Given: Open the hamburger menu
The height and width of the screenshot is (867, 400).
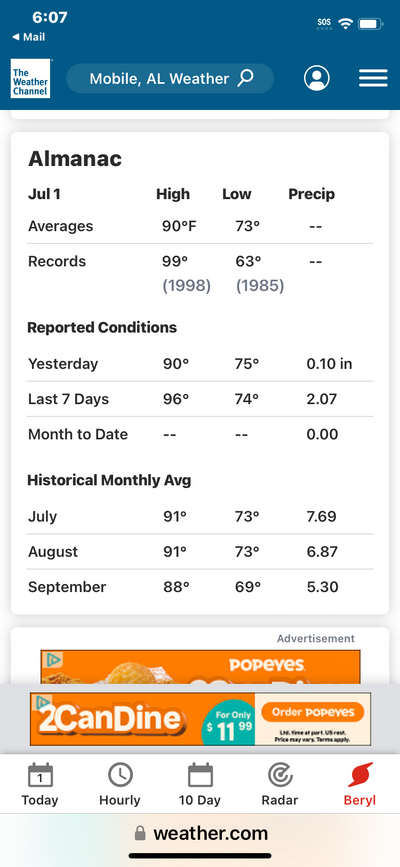Looking at the screenshot, I should (x=373, y=79).
